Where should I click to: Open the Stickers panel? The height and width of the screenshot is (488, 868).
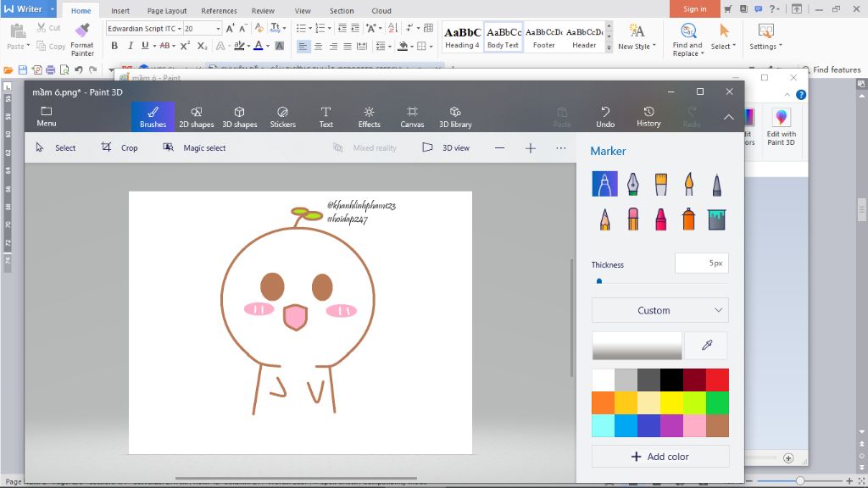tap(282, 117)
